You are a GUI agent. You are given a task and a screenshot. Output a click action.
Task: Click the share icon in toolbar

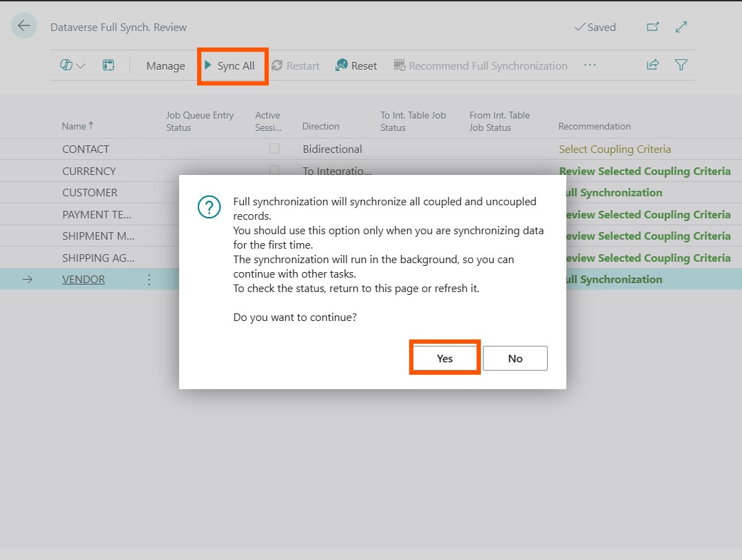652,65
